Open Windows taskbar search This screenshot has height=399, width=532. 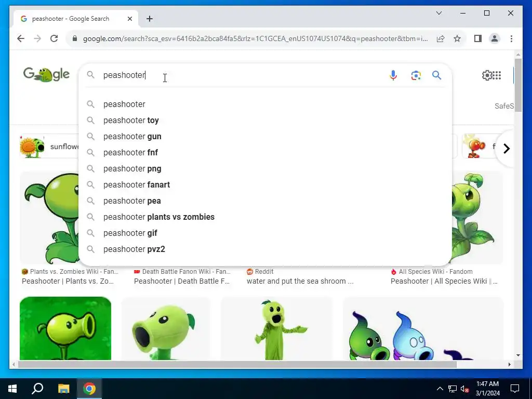coord(37,389)
